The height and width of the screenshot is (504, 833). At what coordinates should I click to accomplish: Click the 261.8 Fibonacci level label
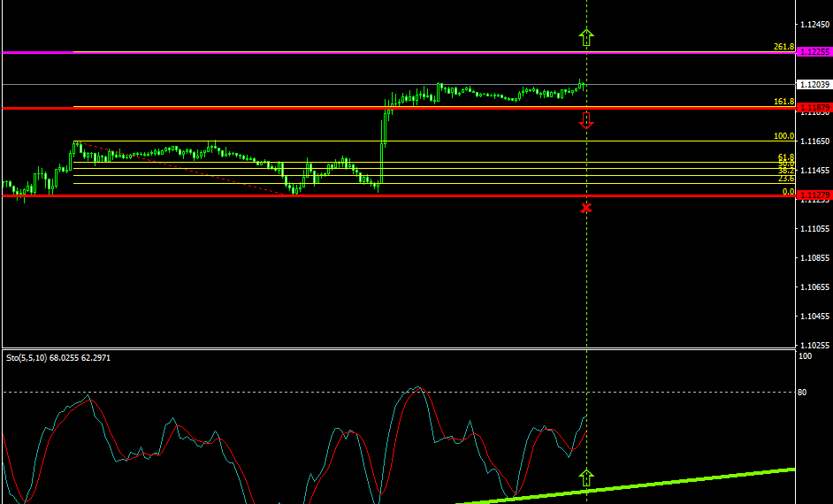[x=783, y=47]
